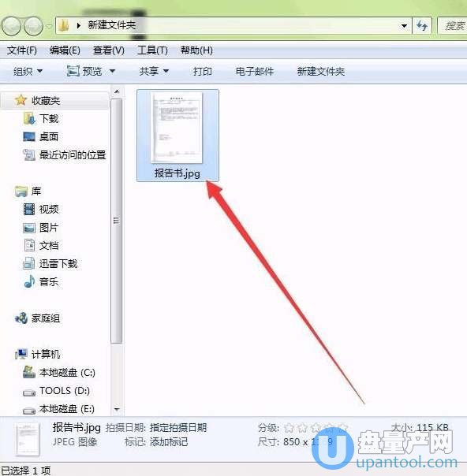467x476 pixels.
Task: Open 本地磁盘 (C:) drive
Action: coord(67,373)
